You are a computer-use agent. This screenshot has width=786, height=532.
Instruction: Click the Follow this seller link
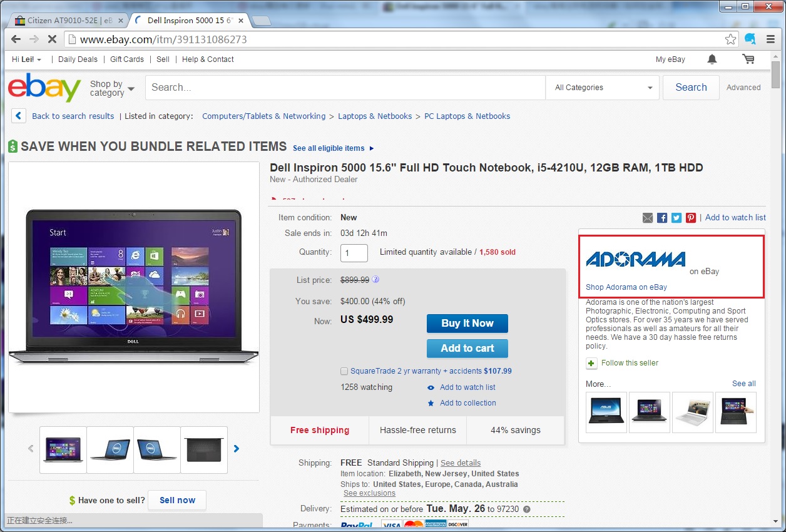click(x=630, y=363)
